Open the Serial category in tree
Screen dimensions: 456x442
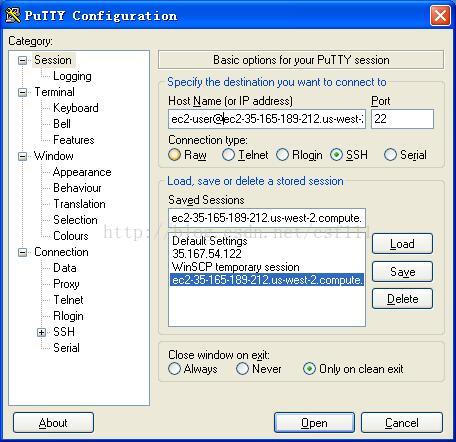tap(66, 348)
